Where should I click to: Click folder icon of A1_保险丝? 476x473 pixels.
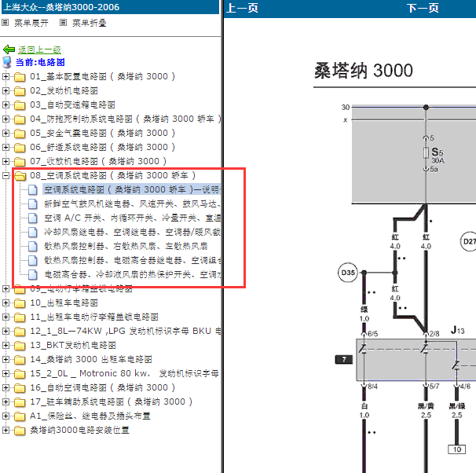(20, 416)
